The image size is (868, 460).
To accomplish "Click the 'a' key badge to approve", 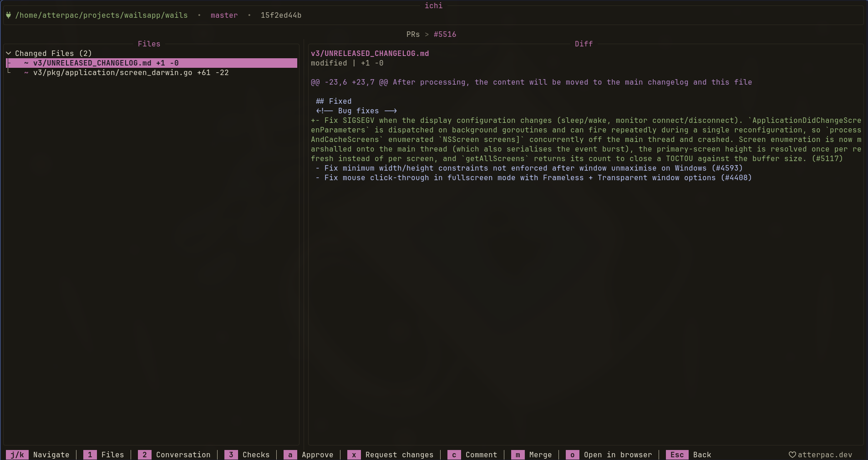I will (290, 455).
